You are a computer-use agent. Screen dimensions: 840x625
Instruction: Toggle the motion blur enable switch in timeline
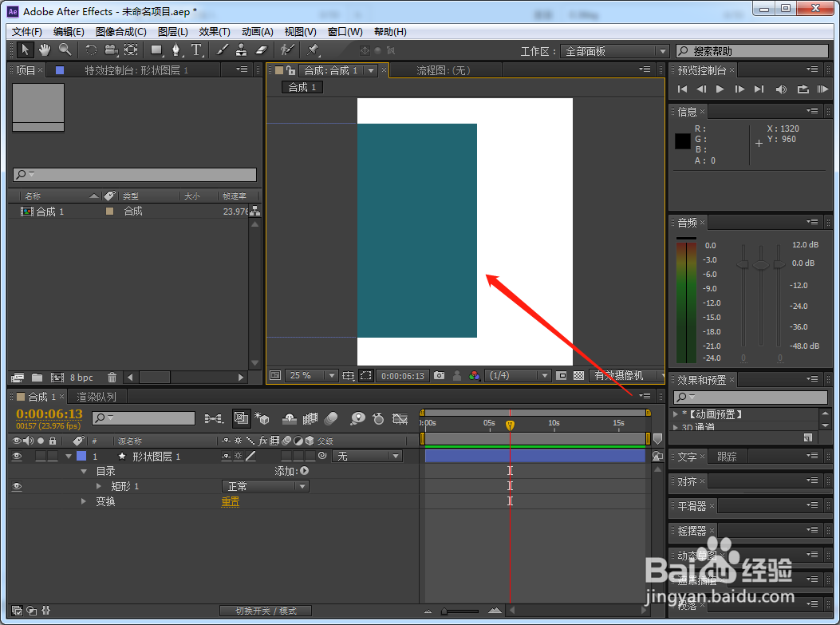331,418
